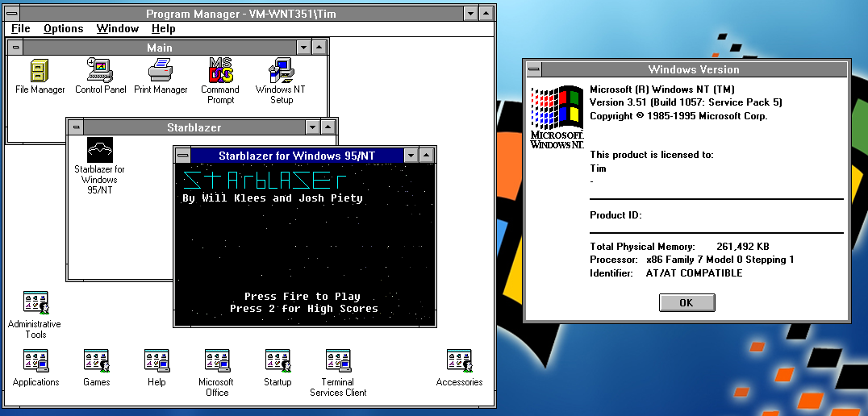Open the Games program group icon
Screen dimensions: 868x416
click(x=96, y=361)
